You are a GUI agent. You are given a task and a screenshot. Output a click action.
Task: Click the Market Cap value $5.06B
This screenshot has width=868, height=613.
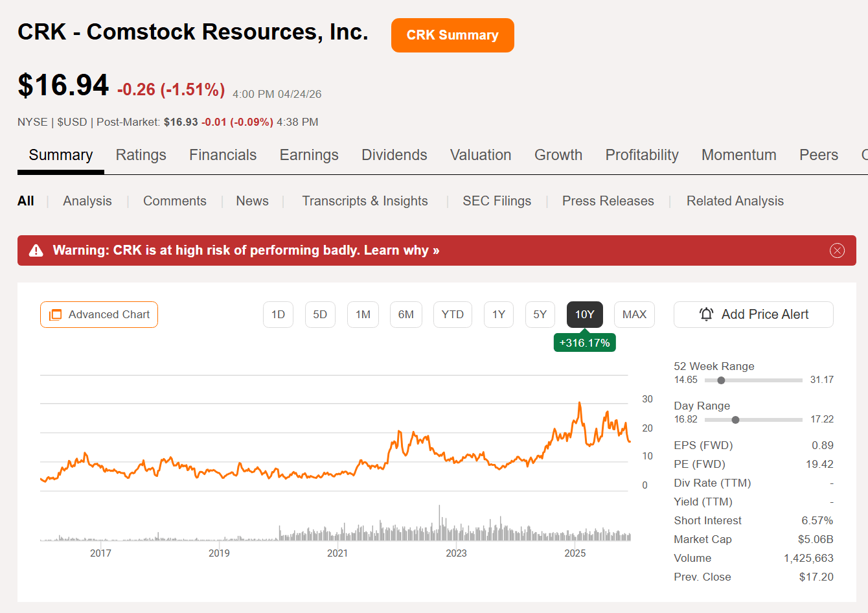tap(816, 539)
